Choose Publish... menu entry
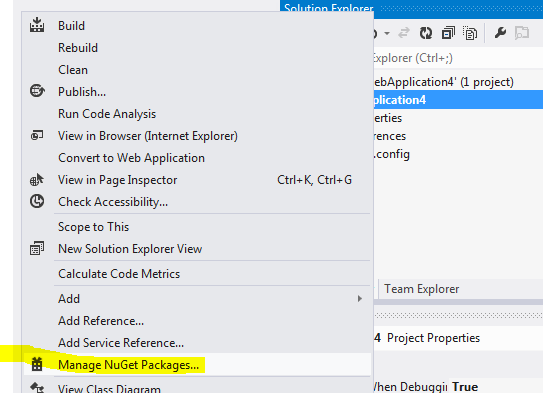 [x=197, y=92]
